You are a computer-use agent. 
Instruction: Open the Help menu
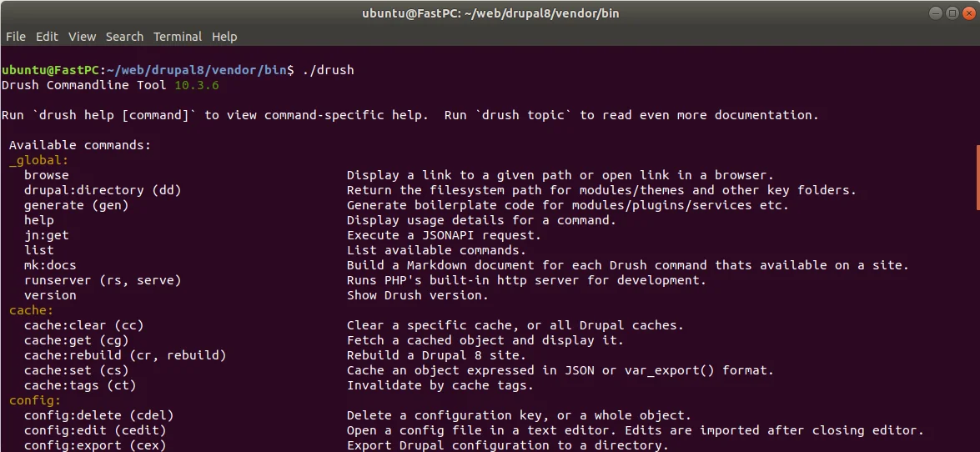click(224, 37)
